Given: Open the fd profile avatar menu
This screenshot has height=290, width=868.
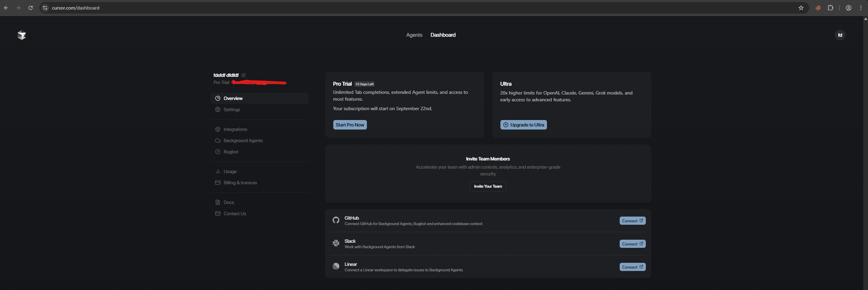Looking at the screenshot, I should click(x=840, y=35).
